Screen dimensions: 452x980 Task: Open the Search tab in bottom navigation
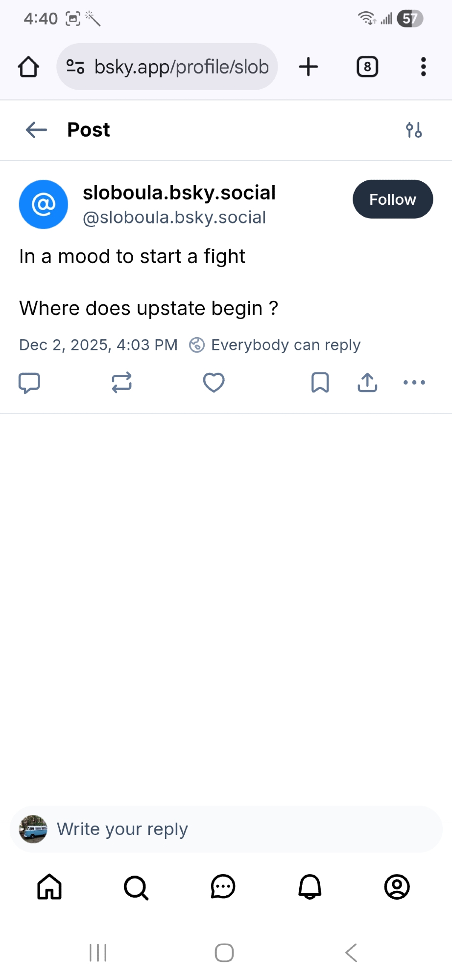(136, 887)
